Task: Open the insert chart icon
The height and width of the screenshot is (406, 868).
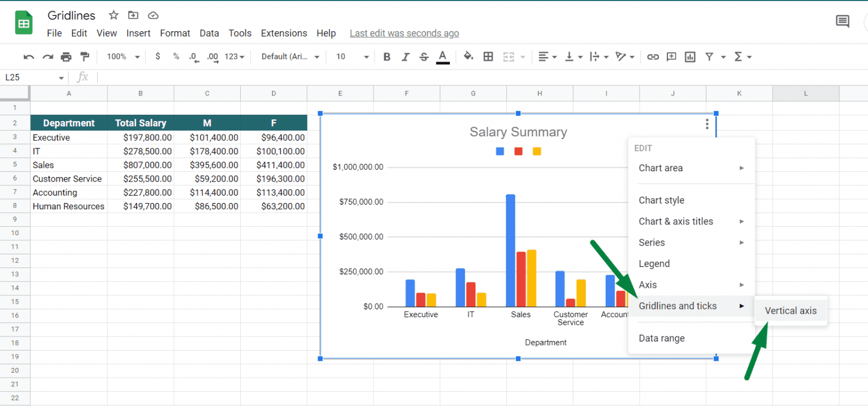Action: tap(689, 57)
